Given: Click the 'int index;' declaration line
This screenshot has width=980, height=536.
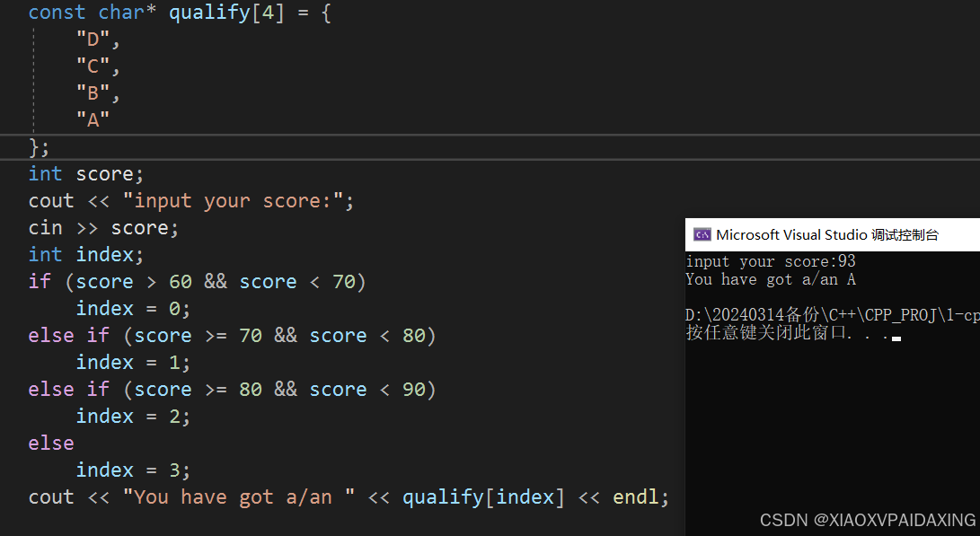Looking at the screenshot, I should pos(86,255).
